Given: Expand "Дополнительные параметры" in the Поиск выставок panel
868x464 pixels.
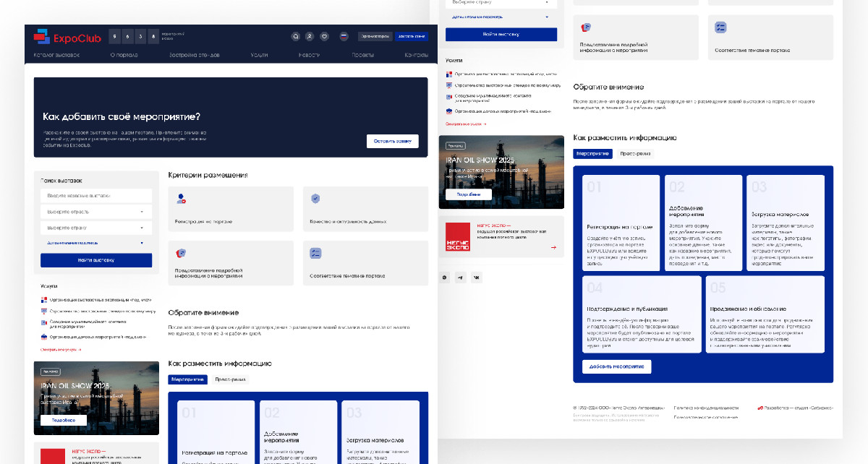Looking at the screenshot, I should (96, 244).
